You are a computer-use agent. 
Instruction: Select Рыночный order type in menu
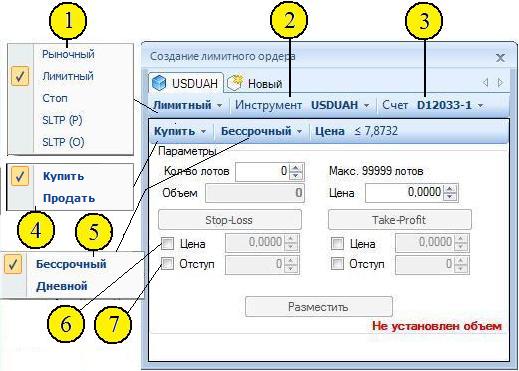pos(70,54)
